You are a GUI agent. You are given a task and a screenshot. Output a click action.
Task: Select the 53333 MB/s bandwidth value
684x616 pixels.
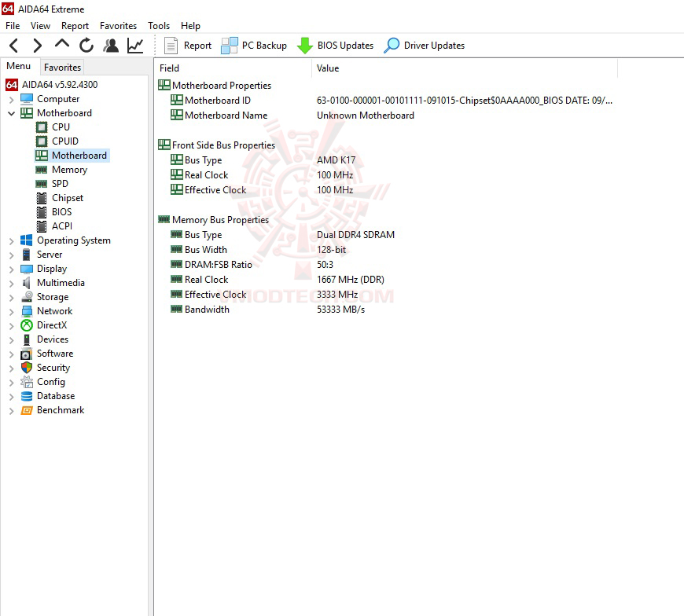click(x=340, y=310)
